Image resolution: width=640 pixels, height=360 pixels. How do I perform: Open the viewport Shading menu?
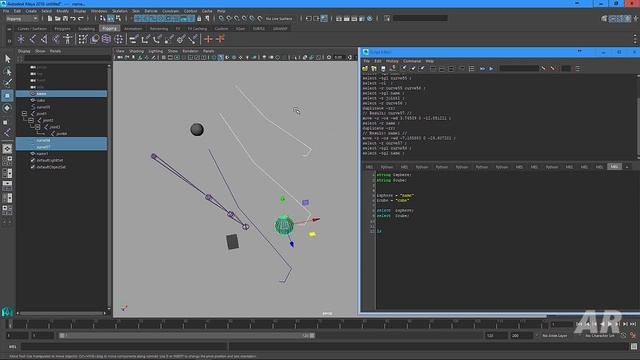(x=136, y=51)
